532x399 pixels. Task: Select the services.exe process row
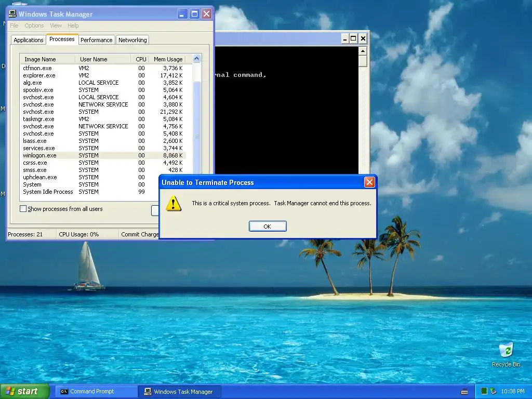click(x=103, y=148)
